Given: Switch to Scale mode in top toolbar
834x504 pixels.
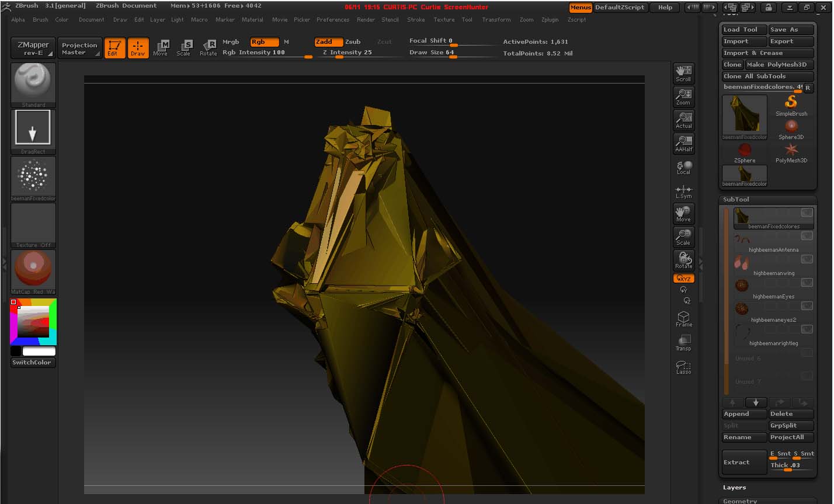Looking at the screenshot, I should click(x=184, y=48).
